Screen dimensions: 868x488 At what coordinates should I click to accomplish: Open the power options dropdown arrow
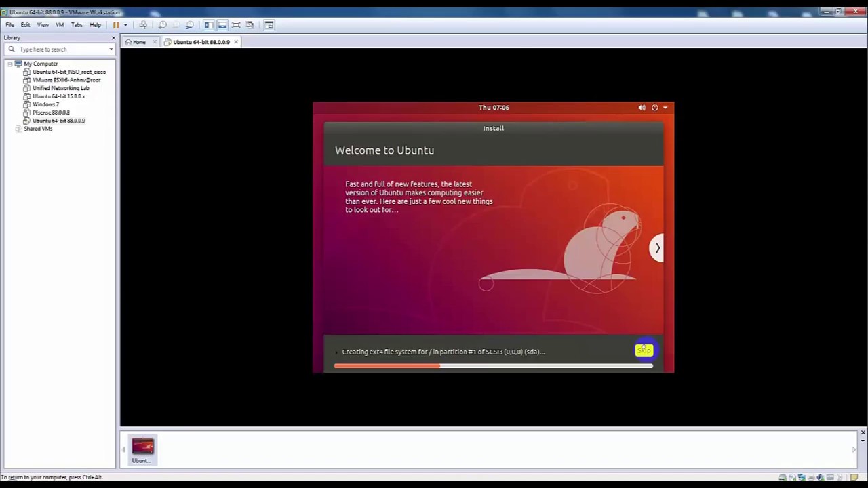pyautogui.click(x=125, y=25)
